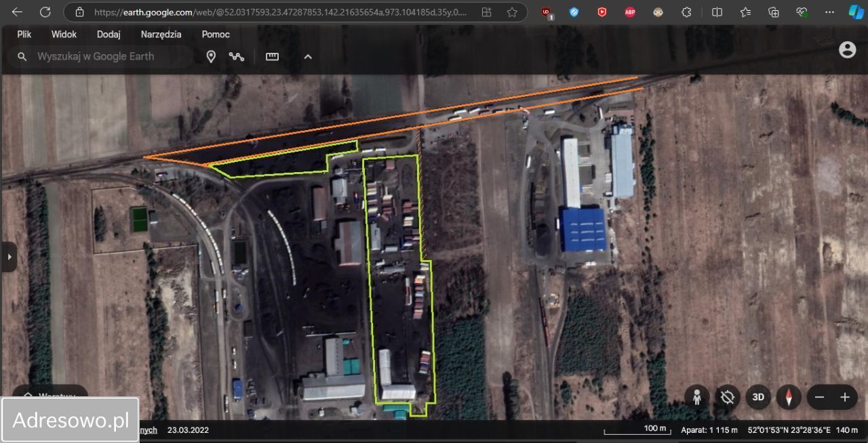Toggle the globe rotation lock icon
This screenshot has height=443, width=868.
click(728, 397)
